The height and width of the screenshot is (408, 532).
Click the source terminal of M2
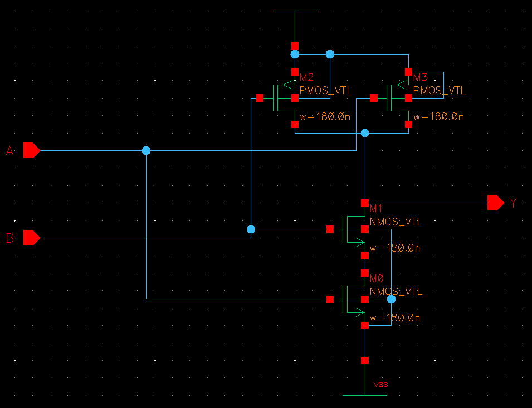295,72
